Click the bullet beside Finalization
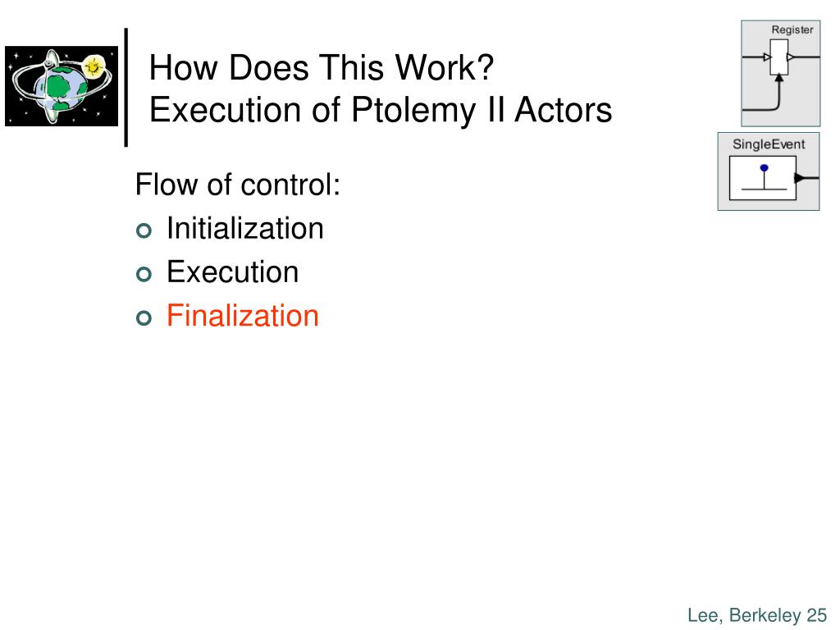Image resolution: width=840 pixels, height=630 pixels. coord(144,318)
